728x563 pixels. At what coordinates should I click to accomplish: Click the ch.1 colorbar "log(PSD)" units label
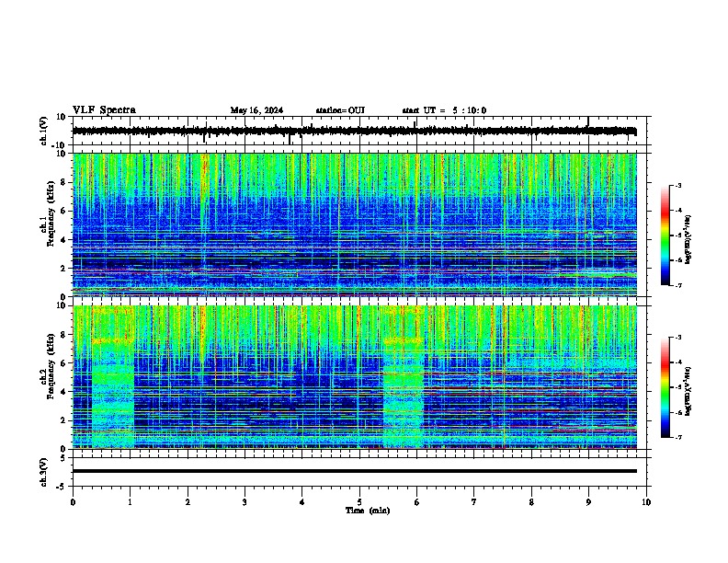click(688, 240)
